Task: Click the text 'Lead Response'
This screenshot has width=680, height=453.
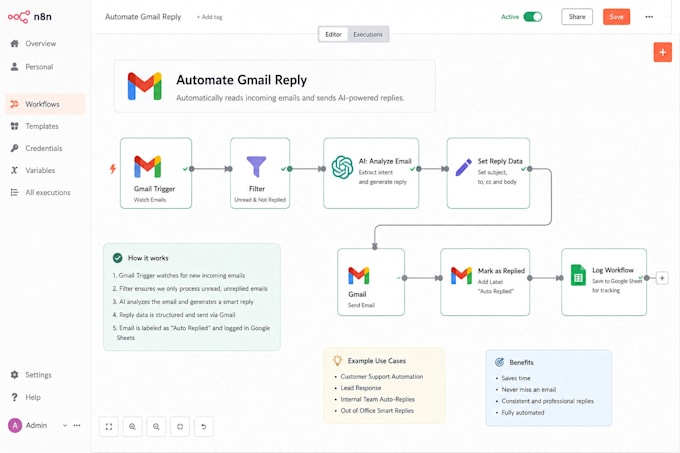Action: pos(361,388)
